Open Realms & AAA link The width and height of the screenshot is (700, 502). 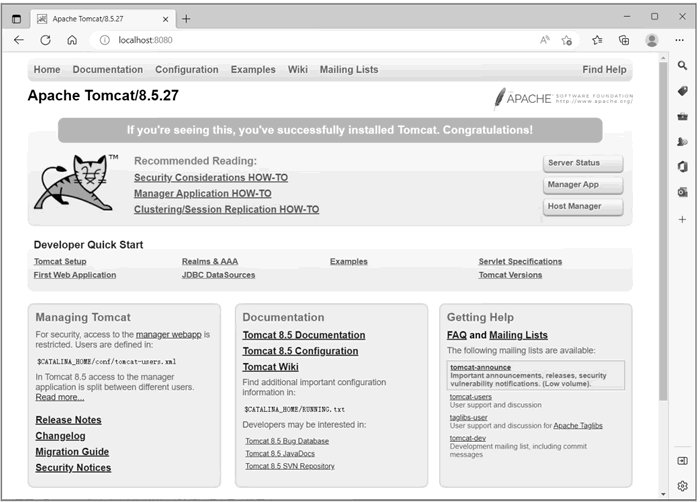click(210, 262)
